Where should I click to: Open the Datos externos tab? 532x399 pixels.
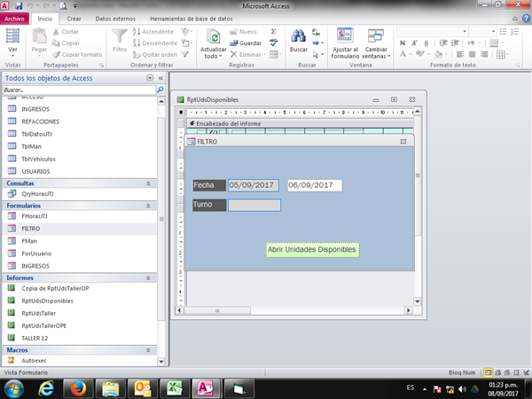click(x=115, y=18)
